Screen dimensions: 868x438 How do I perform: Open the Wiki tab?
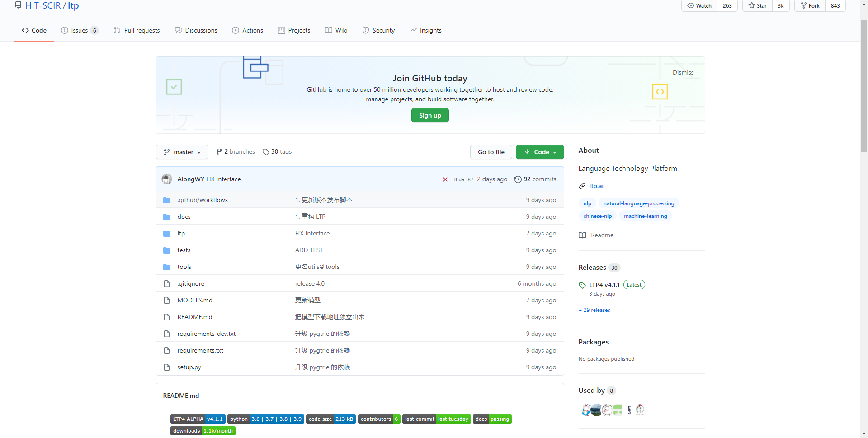[336, 30]
